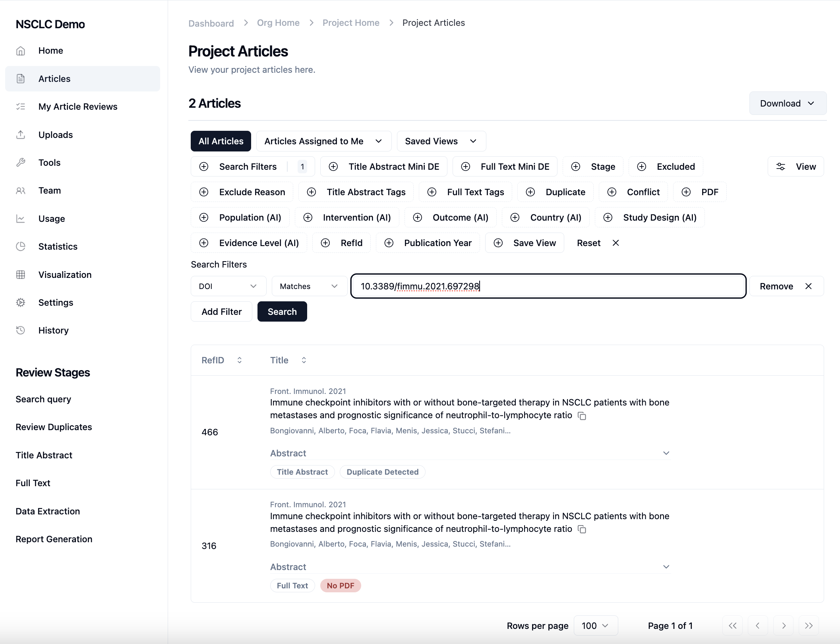Click the X icon next to Reset
This screenshot has width=840, height=644.
[615, 243]
